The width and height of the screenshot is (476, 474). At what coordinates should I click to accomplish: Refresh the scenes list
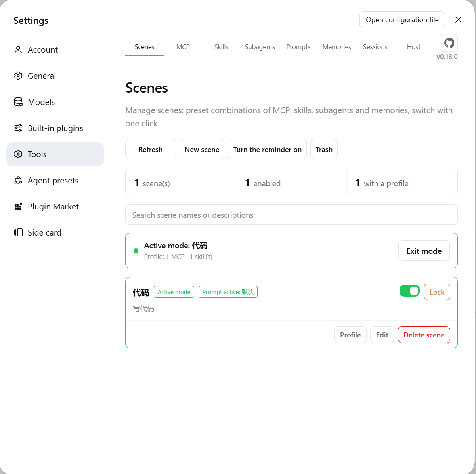click(x=151, y=149)
